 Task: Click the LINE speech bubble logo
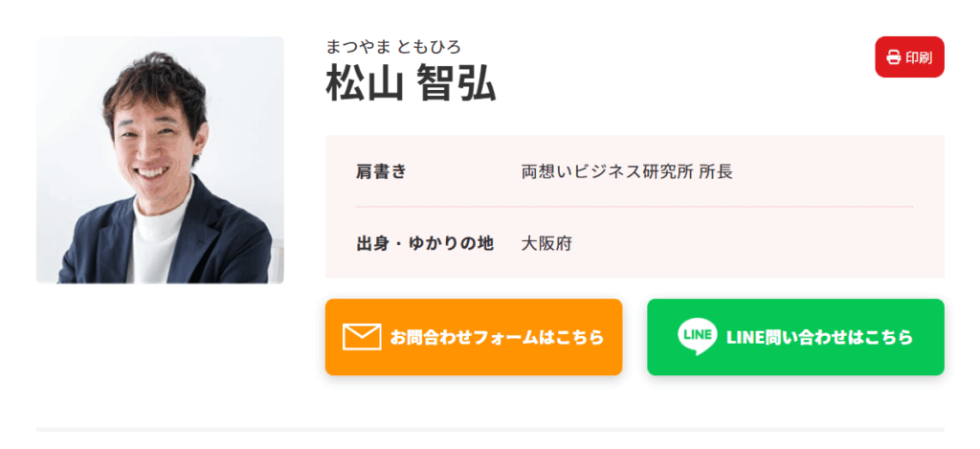[x=697, y=336]
